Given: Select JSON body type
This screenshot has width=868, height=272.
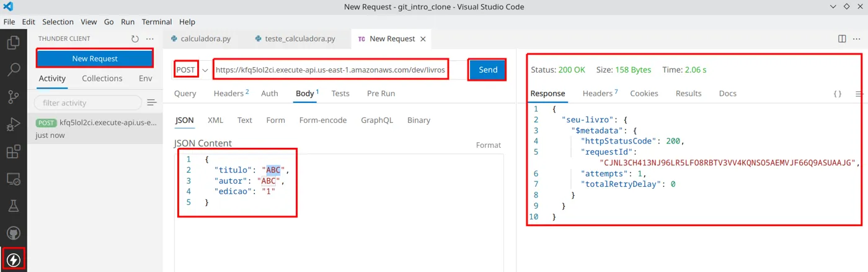Looking at the screenshot, I should [184, 120].
